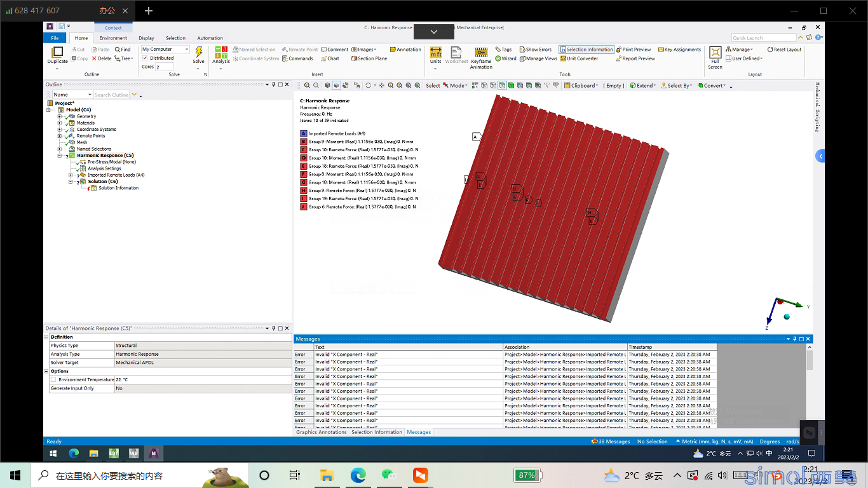
Task: Click Find in the Outline group
Action: [x=123, y=50]
